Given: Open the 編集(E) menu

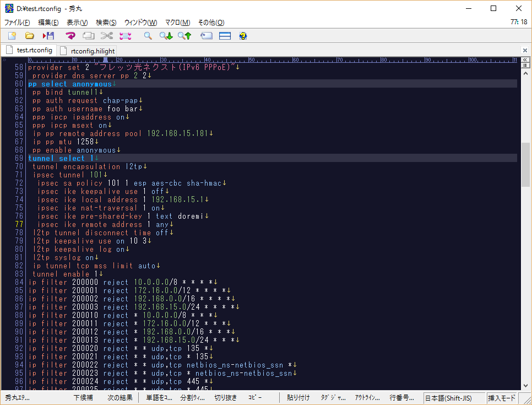Looking at the screenshot, I should click(x=48, y=23).
